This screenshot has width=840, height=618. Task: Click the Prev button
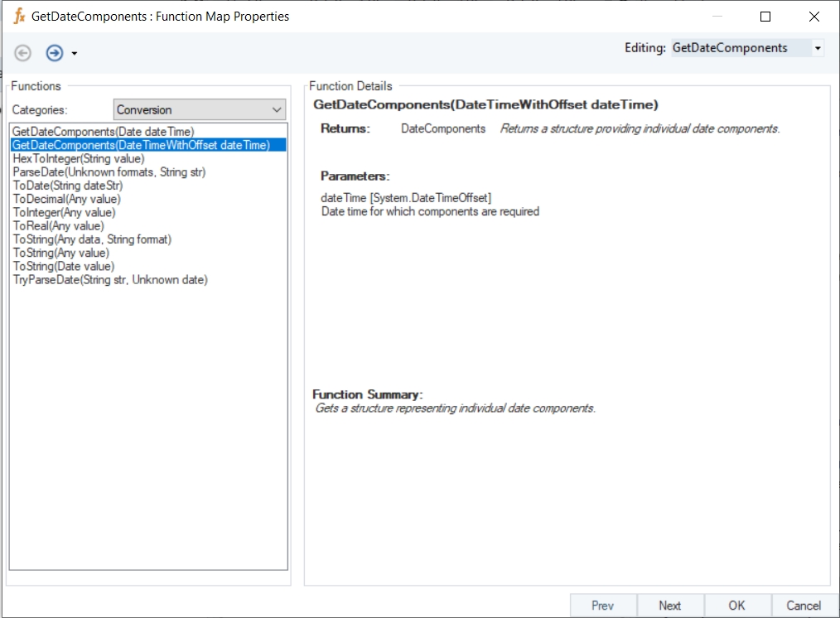(x=602, y=606)
